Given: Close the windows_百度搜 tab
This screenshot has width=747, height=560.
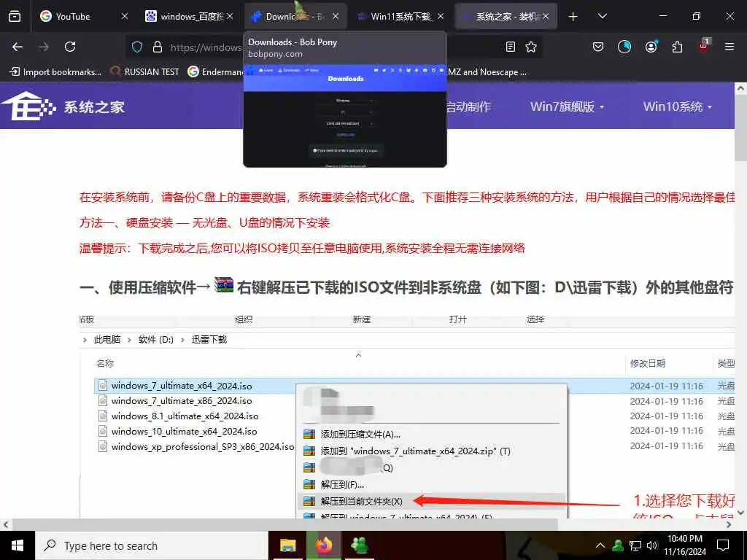Looking at the screenshot, I should (230, 16).
